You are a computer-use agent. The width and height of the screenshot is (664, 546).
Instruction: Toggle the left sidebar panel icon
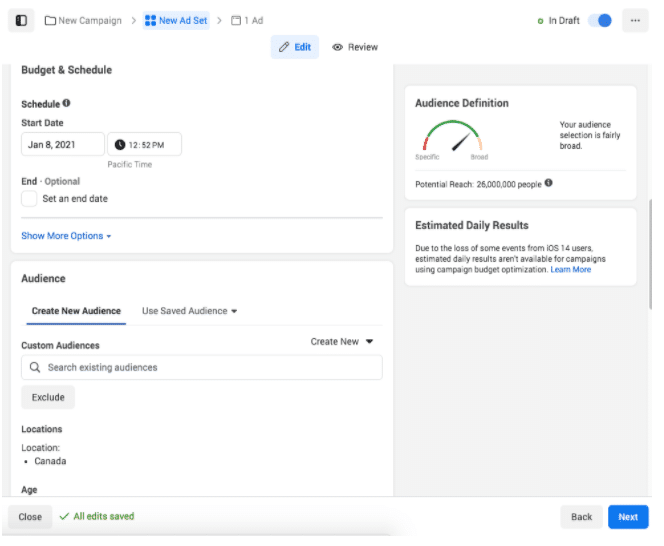point(21,20)
